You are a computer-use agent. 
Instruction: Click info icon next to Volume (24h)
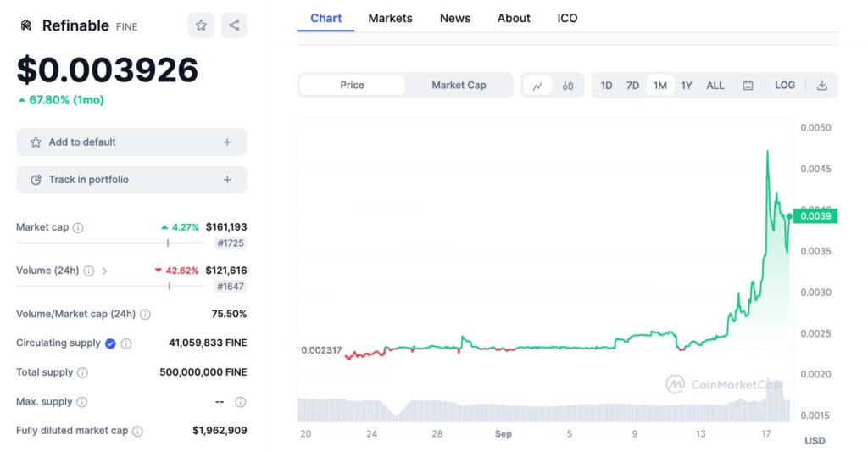[x=88, y=271]
